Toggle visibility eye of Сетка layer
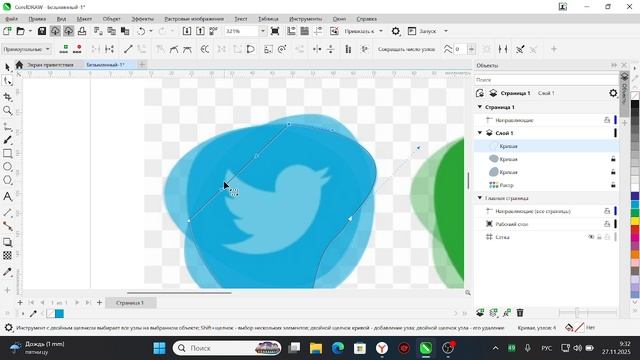Image resolution: width=640 pixels, height=360 pixels. click(591, 237)
